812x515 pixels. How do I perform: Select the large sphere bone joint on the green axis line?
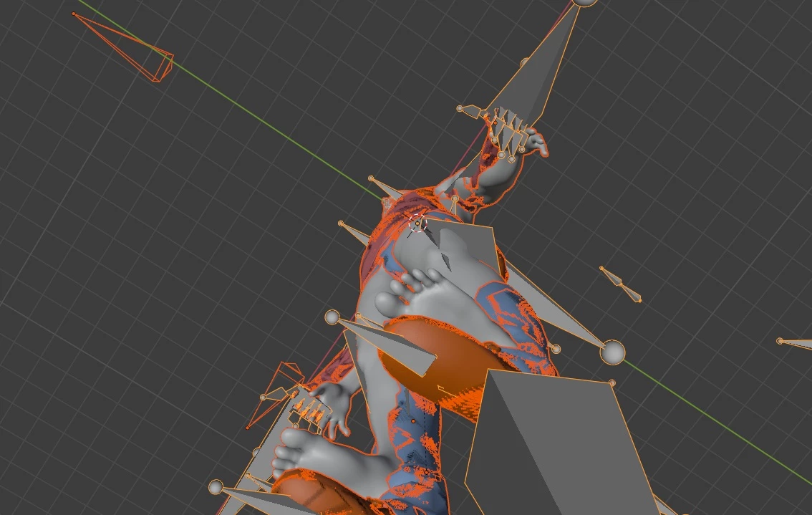[x=612, y=352]
